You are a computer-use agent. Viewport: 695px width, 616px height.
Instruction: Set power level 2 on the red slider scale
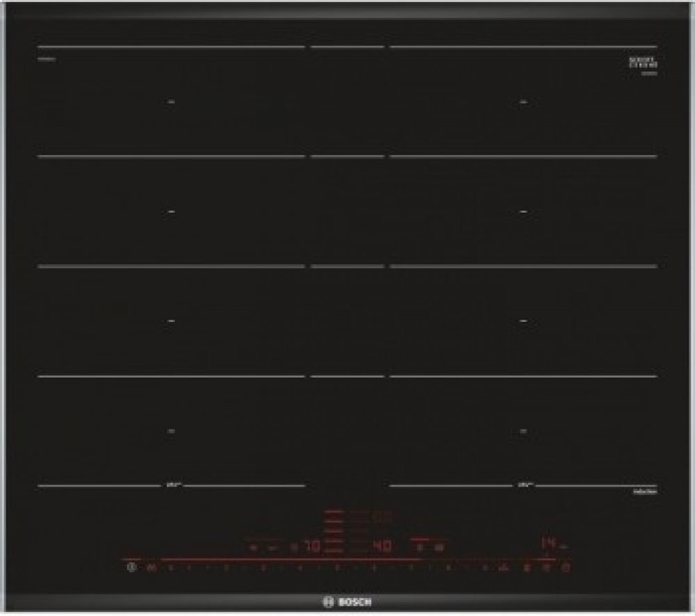(225, 569)
